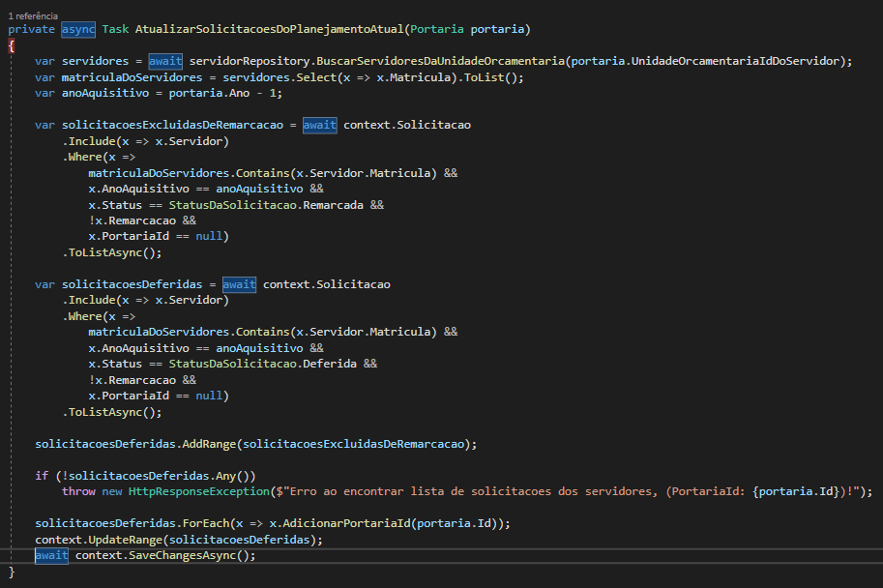The image size is (883, 588).
Task: Click the 'HttpResponseException' type
Action: [x=199, y=491]
